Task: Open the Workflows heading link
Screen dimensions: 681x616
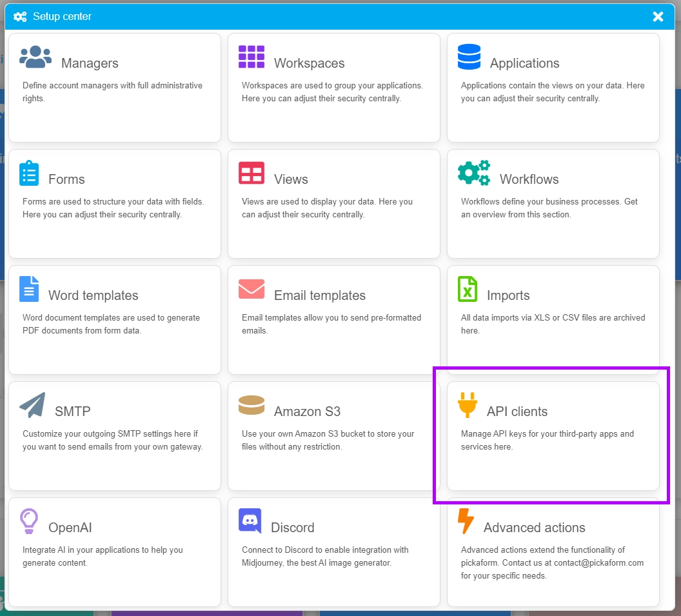Action: [529, 179]
